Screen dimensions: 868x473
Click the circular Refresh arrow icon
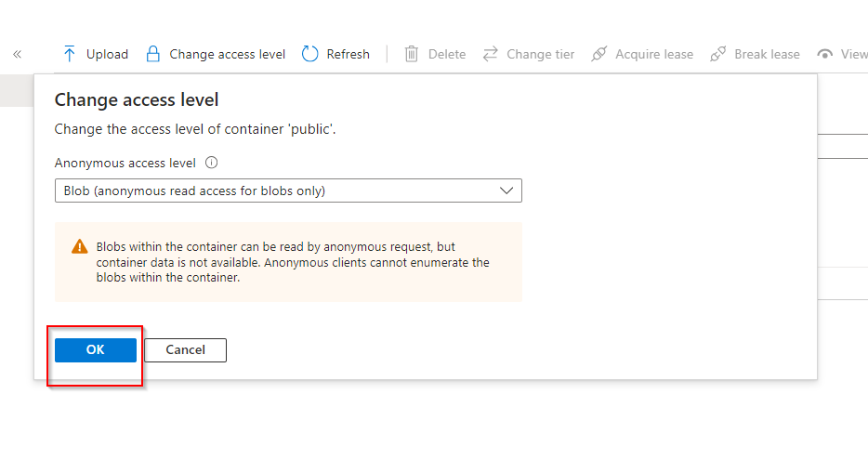310,54
